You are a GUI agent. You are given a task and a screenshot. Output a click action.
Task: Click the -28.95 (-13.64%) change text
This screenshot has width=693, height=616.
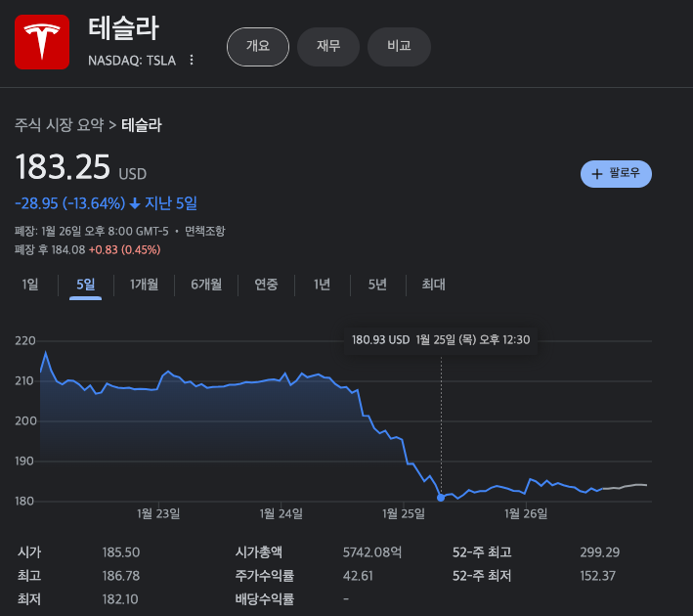click(x=69, y=203)
